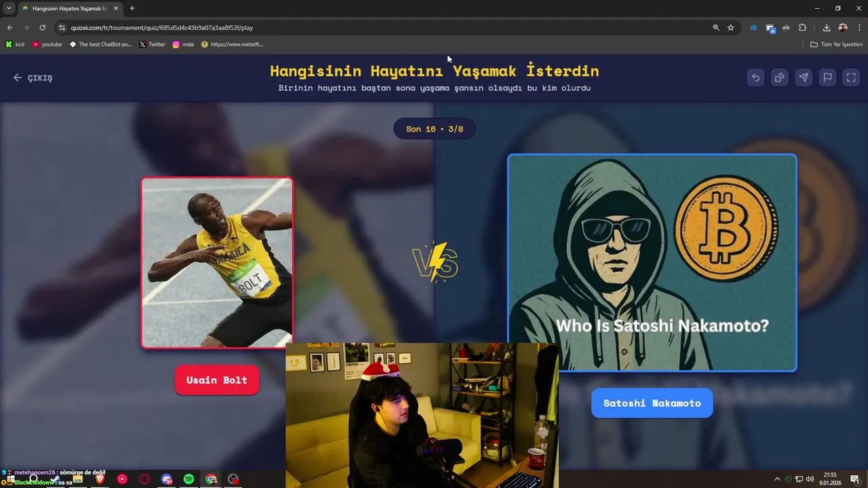The image size is (868, 488).
Task: Click the browser forward arrow
Action: click(26, 28)
